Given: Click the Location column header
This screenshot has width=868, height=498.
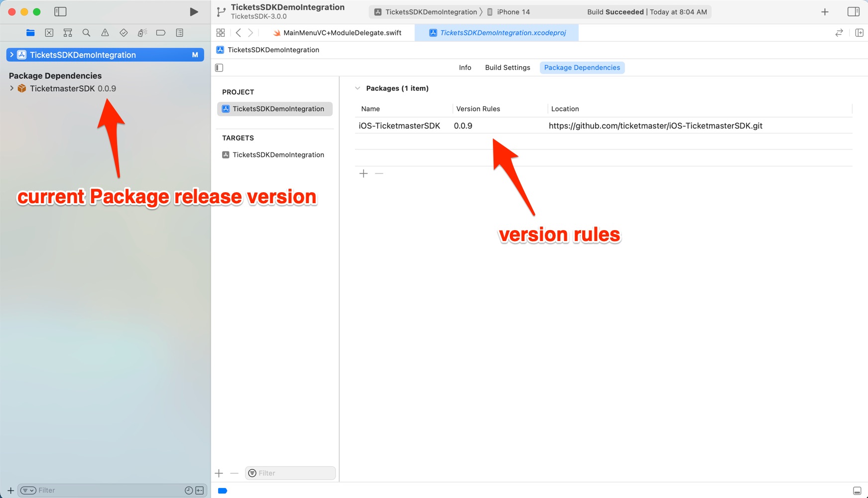Looking at the screenshot, I should (565, 109).
